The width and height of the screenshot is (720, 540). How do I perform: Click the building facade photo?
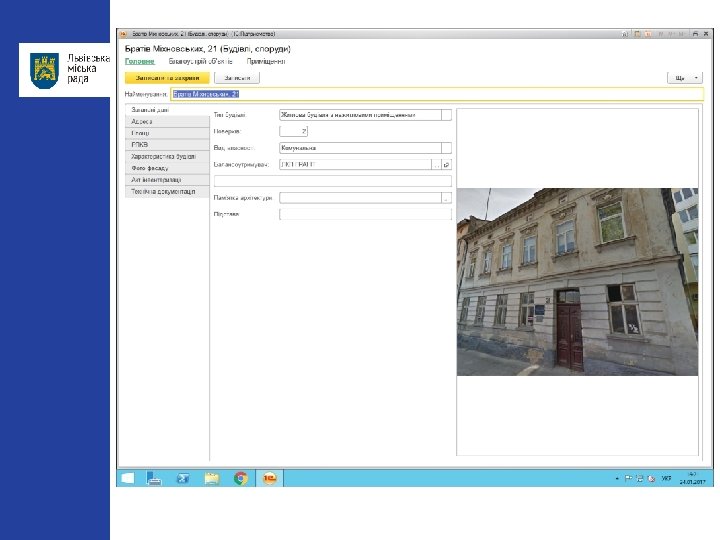tap(577, 282)
